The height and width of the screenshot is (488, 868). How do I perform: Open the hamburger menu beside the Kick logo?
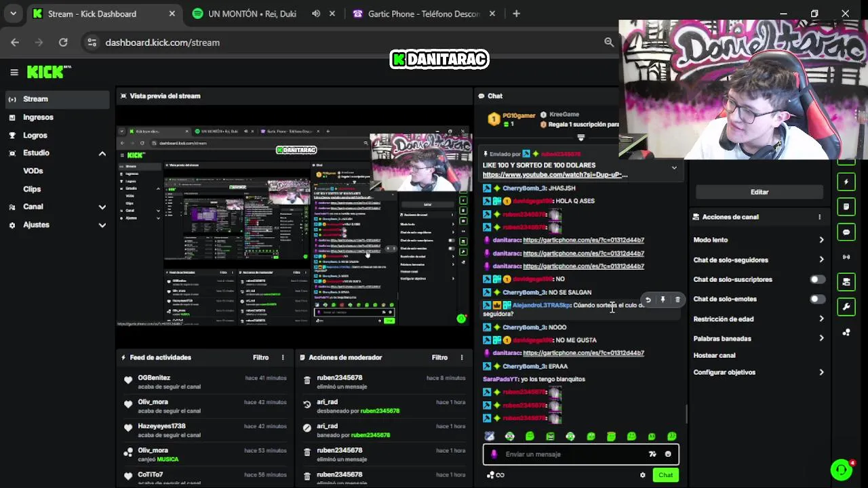coord(14,72)
